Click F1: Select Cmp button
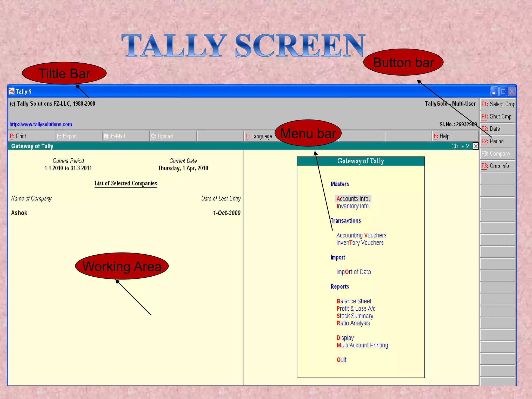 (x=498, y=104)
